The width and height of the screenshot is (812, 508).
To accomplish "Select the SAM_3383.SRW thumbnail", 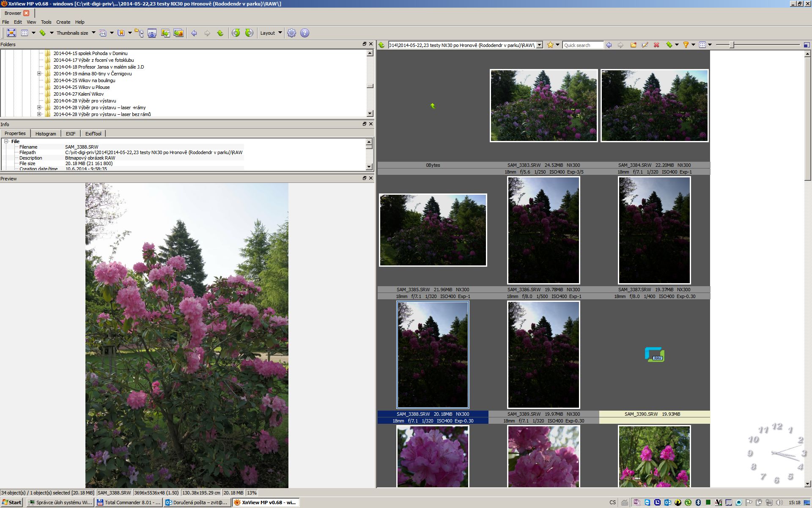I will [x=543, y=105].
